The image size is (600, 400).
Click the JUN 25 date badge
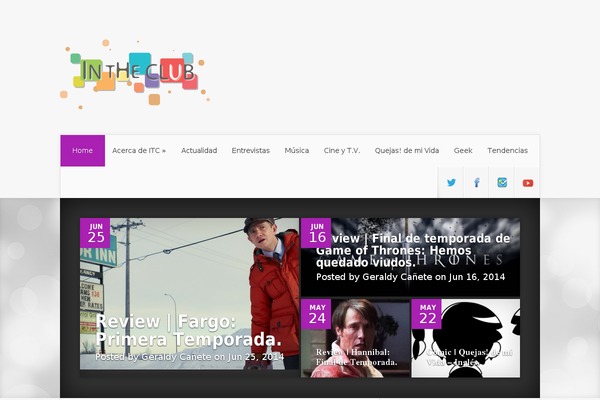tap(95, 233)
